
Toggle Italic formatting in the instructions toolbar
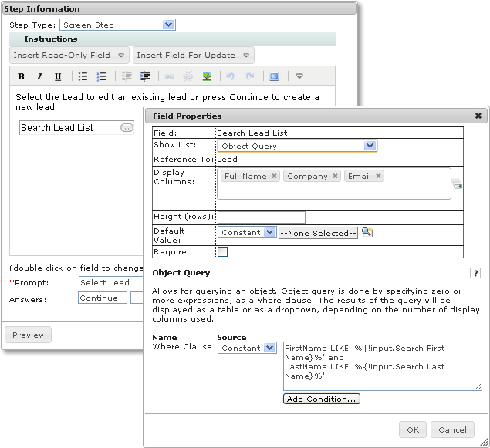click(39, 76)
